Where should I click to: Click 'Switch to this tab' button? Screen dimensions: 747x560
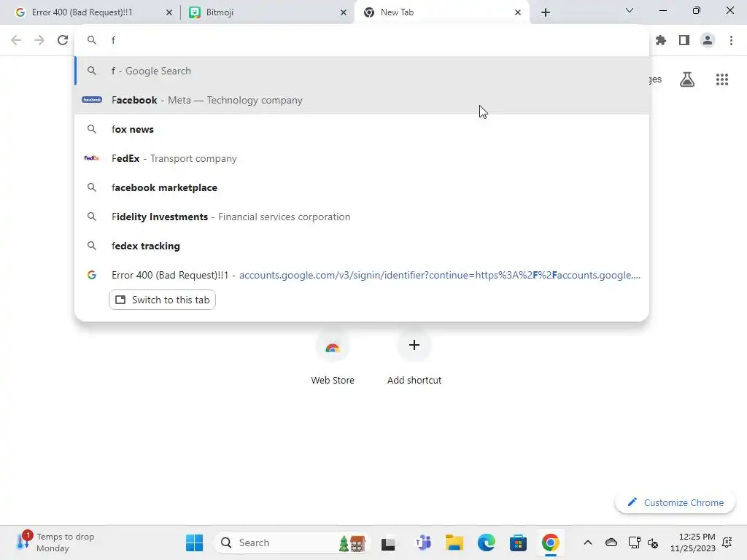pos(163,300)
